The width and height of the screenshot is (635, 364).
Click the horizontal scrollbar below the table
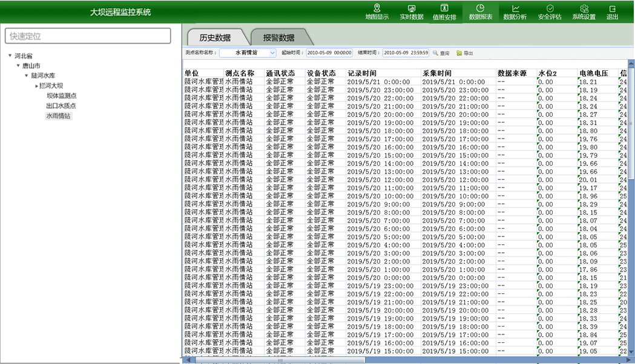click(x=278, y=360)
